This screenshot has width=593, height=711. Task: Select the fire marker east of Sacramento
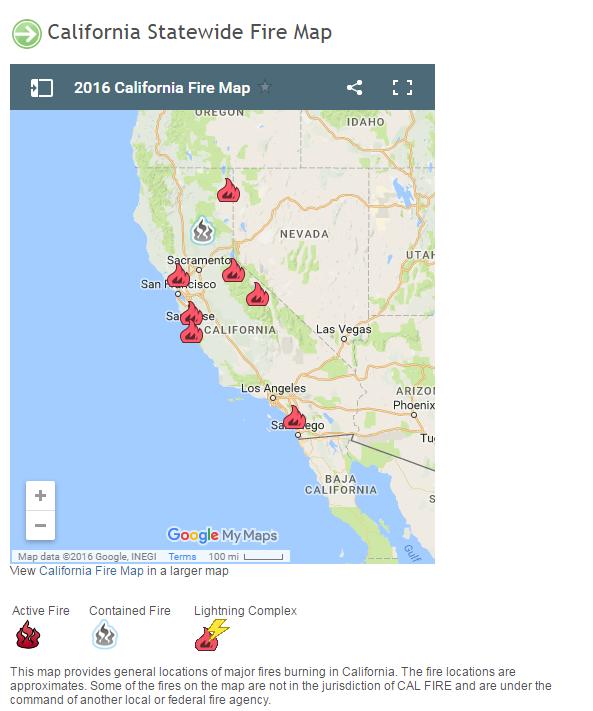[233, 270]
